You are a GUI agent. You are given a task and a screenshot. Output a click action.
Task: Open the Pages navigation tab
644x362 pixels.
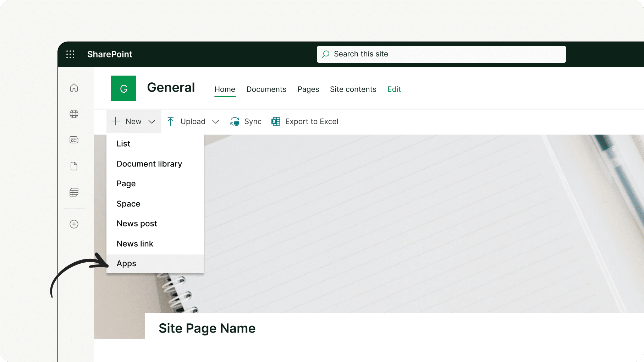pos(308,89)
